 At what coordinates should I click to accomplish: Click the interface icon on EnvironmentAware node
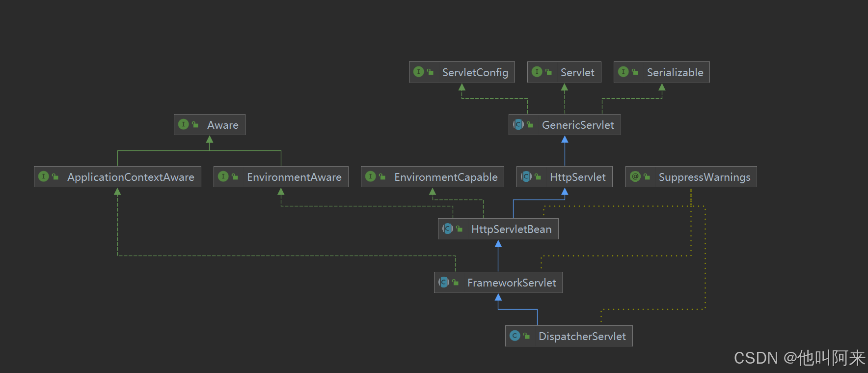[x=223, y=176]
